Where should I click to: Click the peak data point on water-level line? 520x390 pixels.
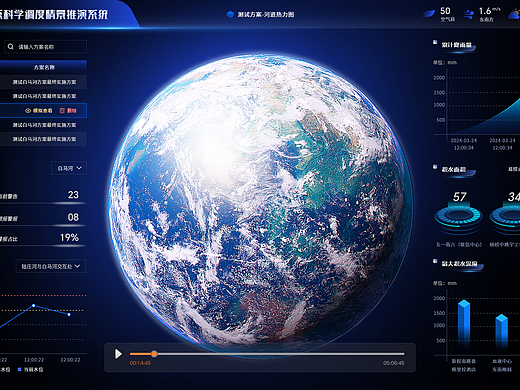(x=34, y=305)
